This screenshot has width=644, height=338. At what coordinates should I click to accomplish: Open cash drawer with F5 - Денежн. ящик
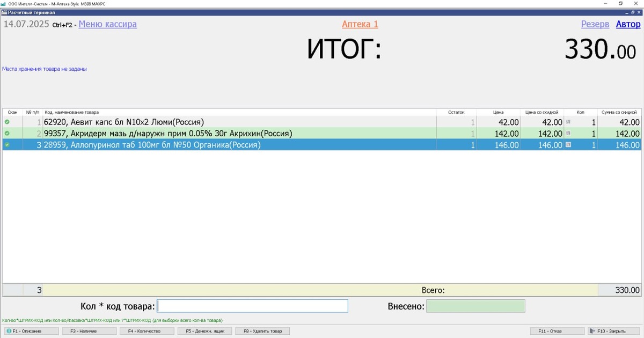205,331
